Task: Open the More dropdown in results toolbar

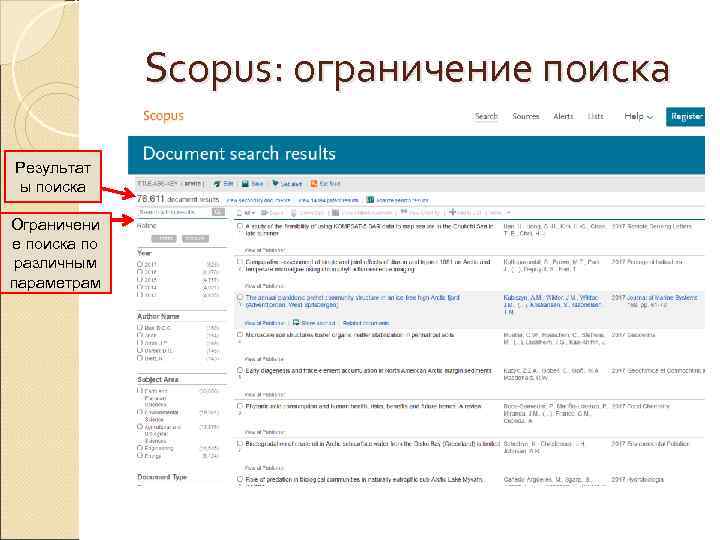Action: click(500, 213)
